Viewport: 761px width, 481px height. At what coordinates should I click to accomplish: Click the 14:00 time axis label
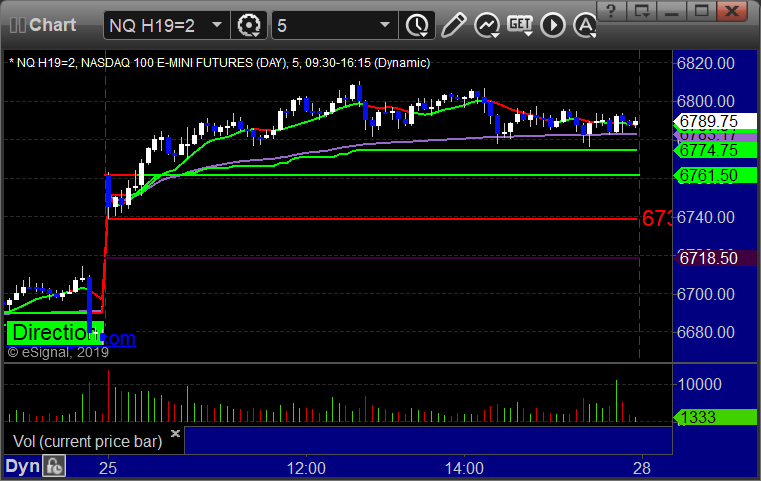464,468
